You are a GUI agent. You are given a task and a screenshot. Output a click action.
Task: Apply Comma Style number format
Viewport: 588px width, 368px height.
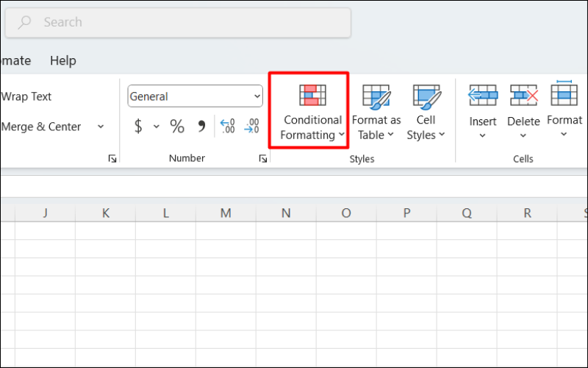[x=201, y=126]
